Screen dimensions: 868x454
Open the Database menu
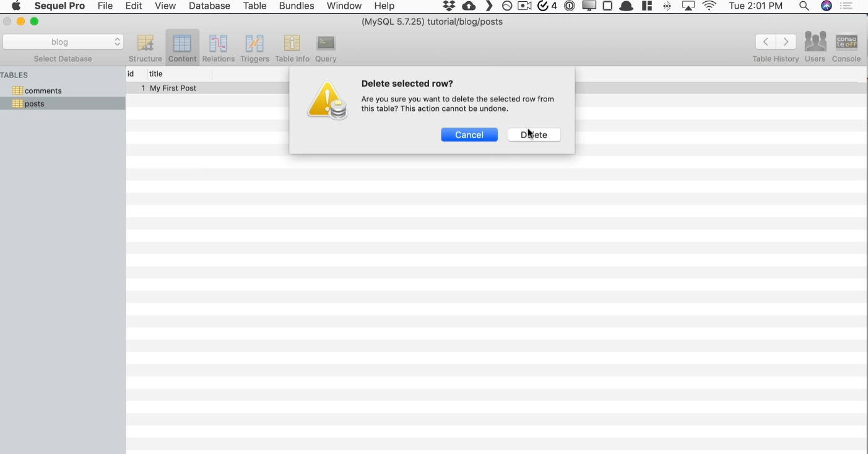click(x=209, y=6)
